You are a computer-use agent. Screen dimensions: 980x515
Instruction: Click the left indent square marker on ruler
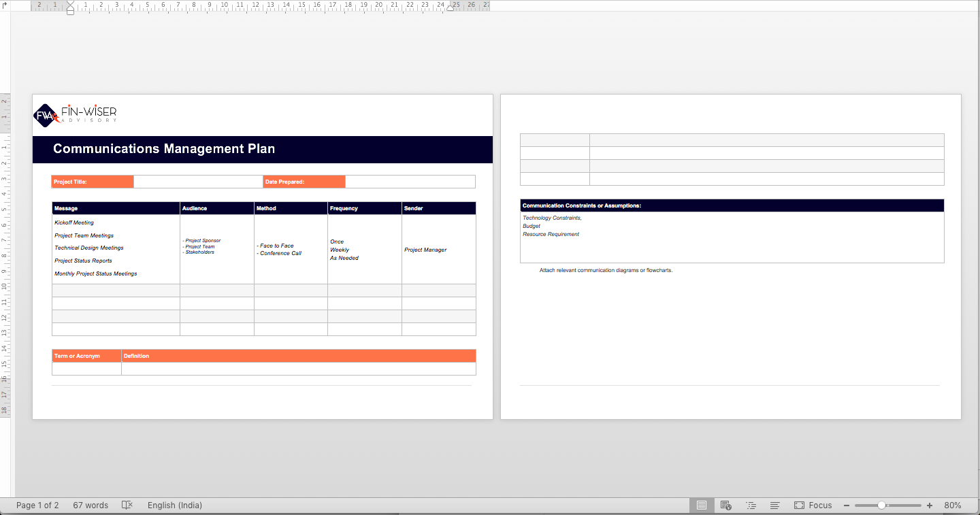pyautogui.click(x=70, y=12)
